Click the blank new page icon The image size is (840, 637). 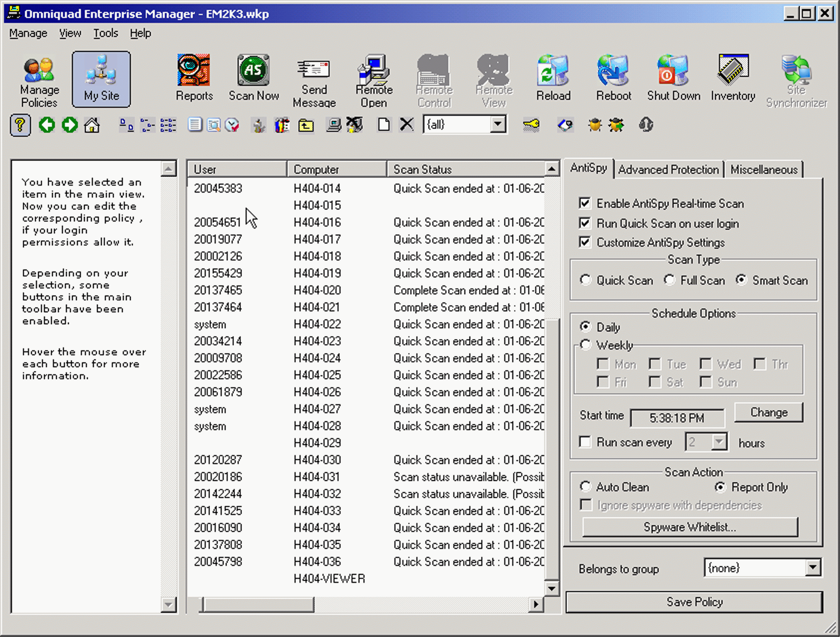[x=384, y=125]
